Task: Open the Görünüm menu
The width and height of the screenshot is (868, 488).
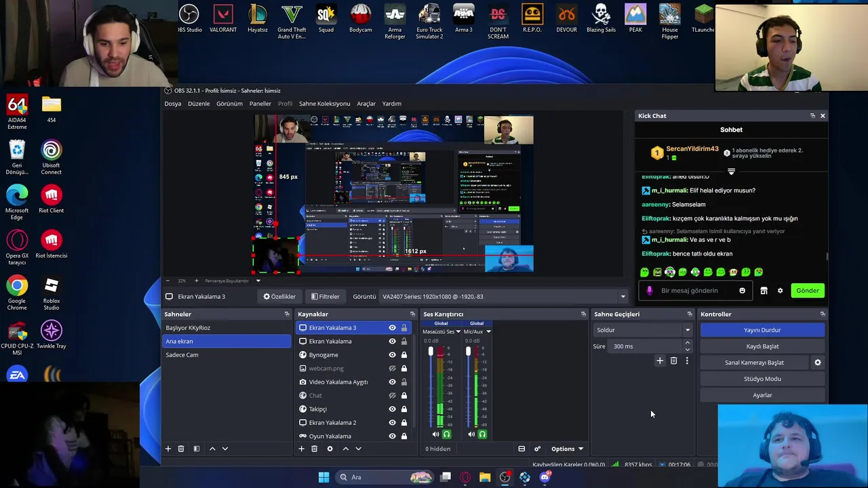Action: (229, 104)
